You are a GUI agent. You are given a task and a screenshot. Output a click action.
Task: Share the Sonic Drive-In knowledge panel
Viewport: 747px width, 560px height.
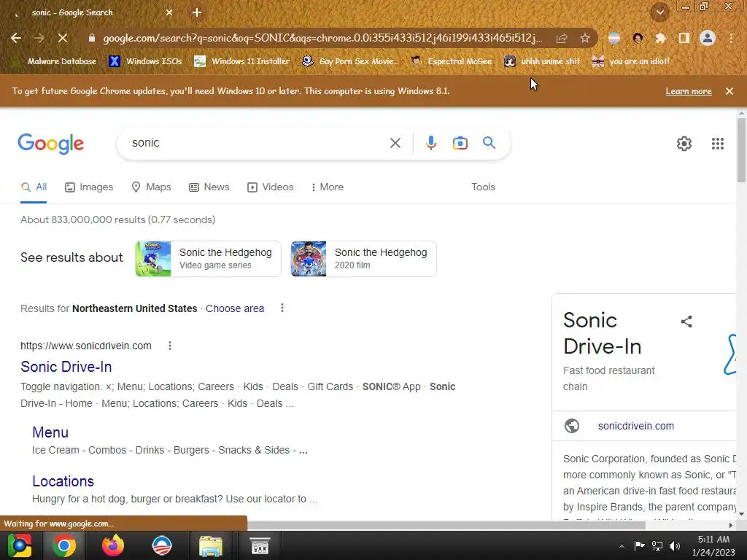(x=686, y=322)
